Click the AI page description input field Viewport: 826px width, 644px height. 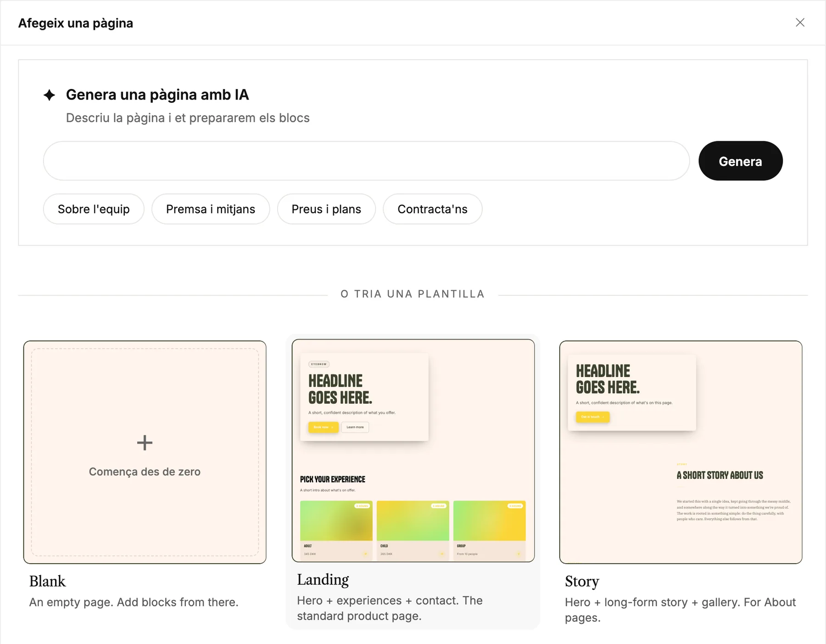point(366,161)
